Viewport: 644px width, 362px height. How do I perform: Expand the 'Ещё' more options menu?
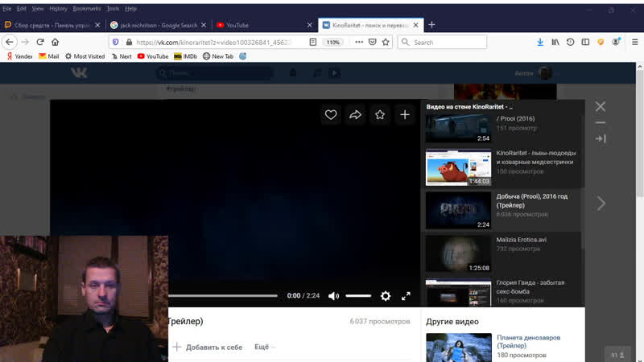coord(262,347)
